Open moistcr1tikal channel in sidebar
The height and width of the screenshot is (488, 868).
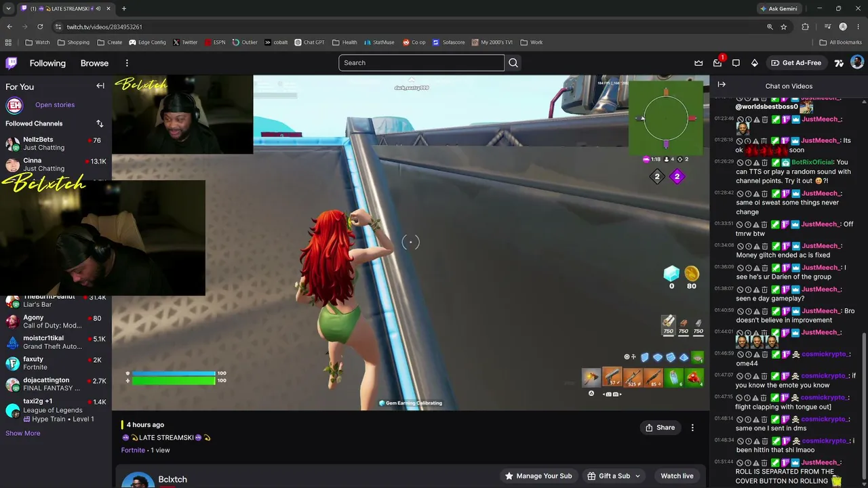coord(56,342)
